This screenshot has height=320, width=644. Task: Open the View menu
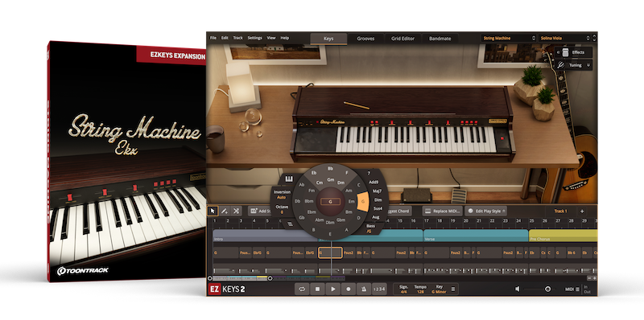point(271,38)
